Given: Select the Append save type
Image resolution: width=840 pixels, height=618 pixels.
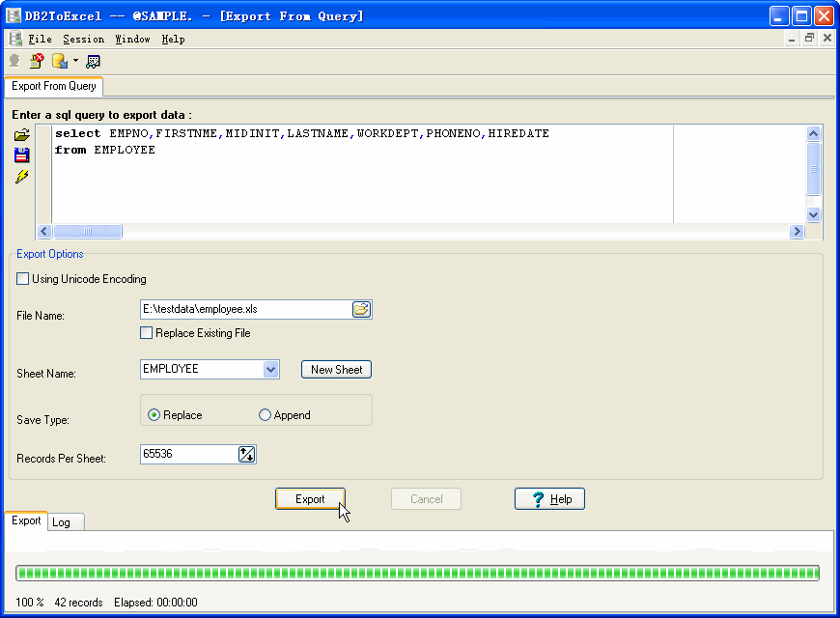Looking at the screenshot, I should tap(265, 415).
